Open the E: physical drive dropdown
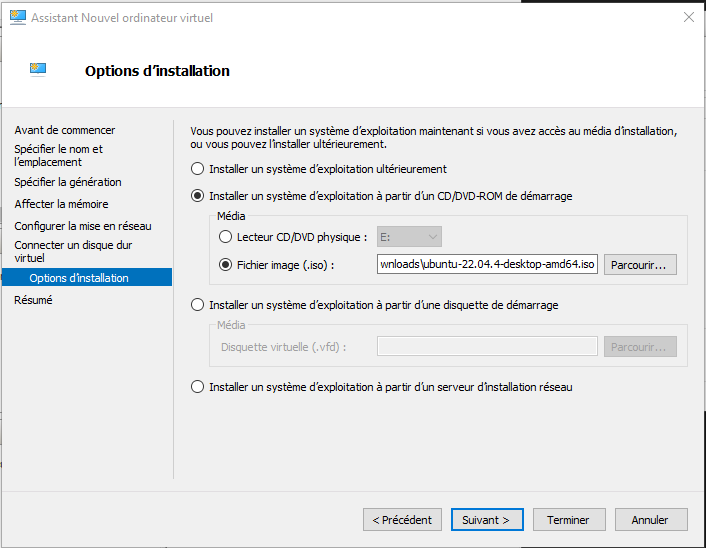The height and width of the screenshot is (548, 706). (x=409, y=237)
